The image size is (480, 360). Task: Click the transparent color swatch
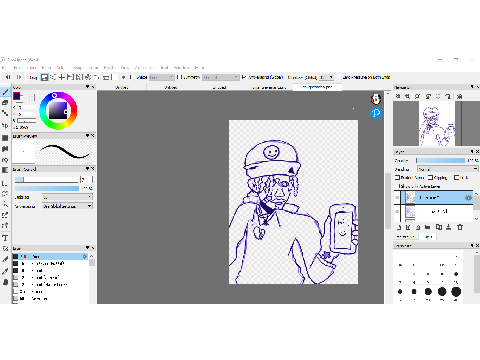(31, 97)
